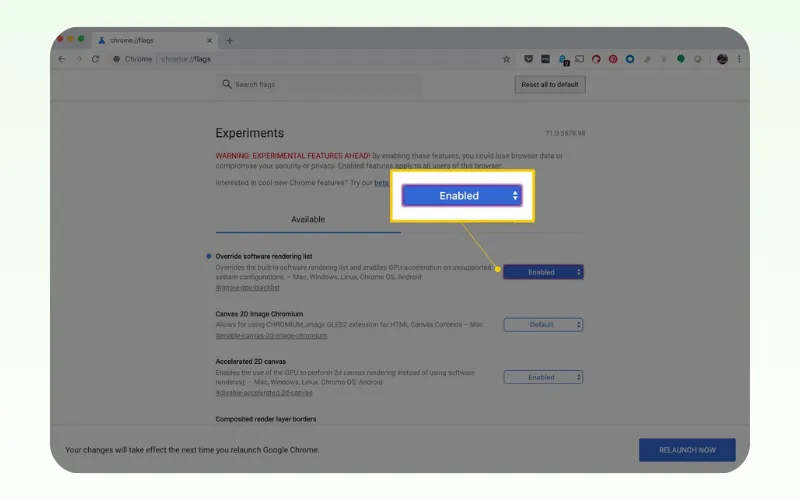The height and width of the screenshot is (500, 800).
Task: Open the #ignore-gpu-blacklist link
Action: tap(247, 288)
